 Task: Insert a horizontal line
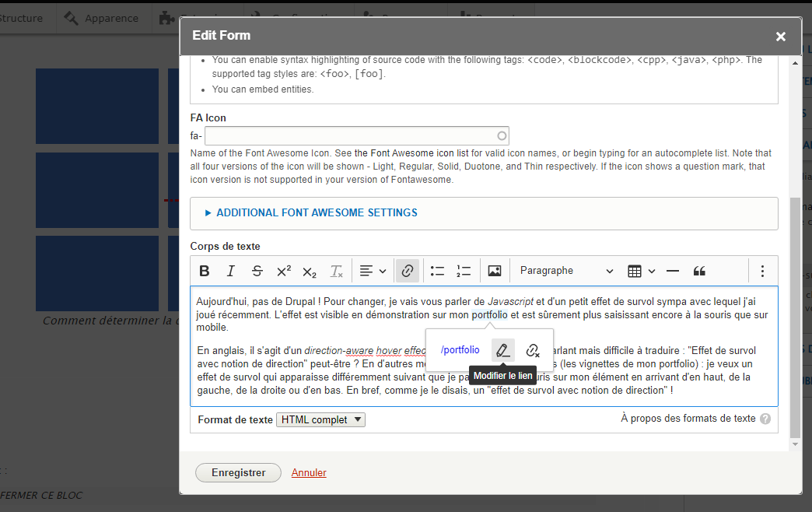tap(672, 270)
